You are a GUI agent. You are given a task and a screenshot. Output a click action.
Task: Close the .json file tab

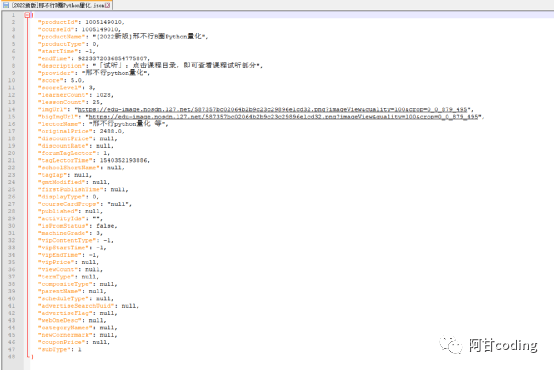tap(108, 5)
